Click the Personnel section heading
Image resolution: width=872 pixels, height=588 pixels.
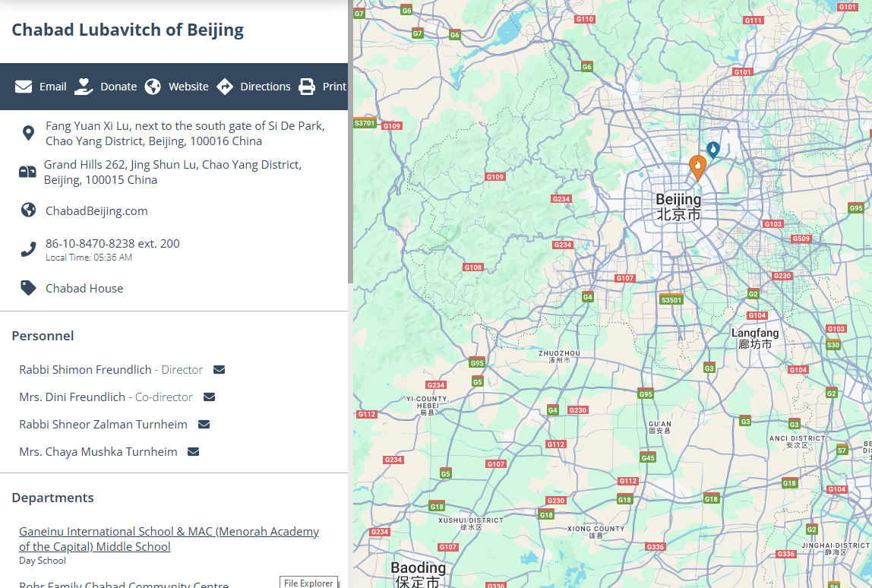[x=43, y=336]
